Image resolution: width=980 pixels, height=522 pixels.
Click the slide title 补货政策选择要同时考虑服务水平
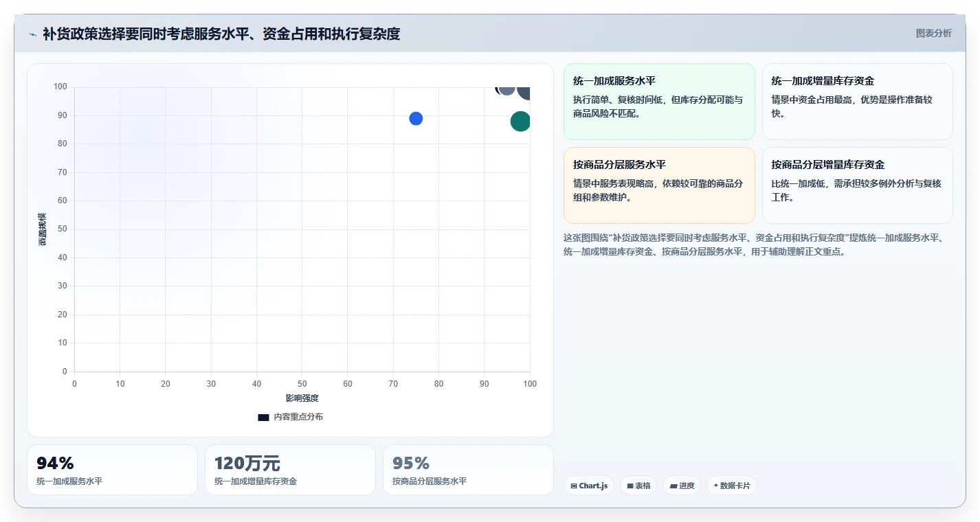(221, 34)
